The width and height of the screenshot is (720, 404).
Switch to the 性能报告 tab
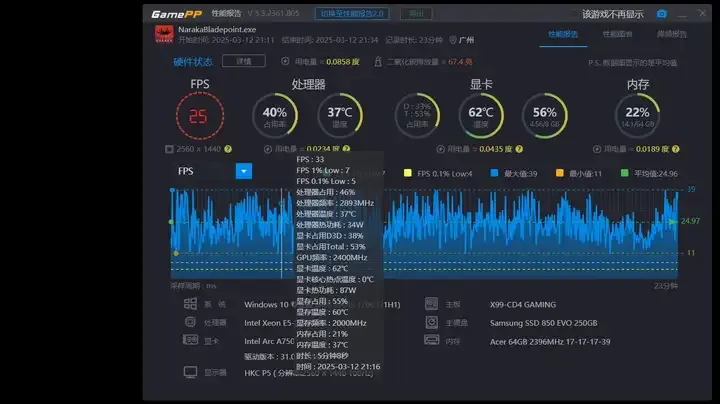pyautogui.click(x=563, y=34)
